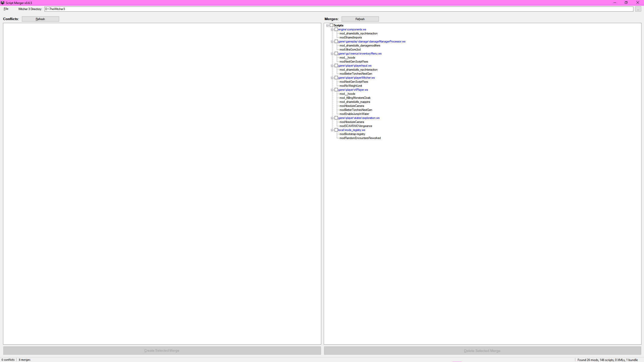Image resolution: width=644 pixels, height=362 pixels.
Task: Open the directory browse '...' button
Action: click(x=638, y=9)
